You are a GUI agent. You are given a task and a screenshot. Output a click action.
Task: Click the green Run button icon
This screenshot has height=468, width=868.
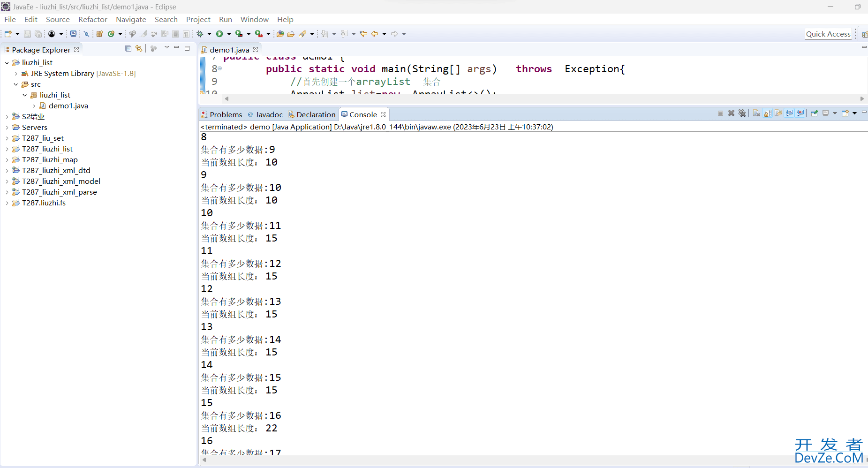coord(219,34)
